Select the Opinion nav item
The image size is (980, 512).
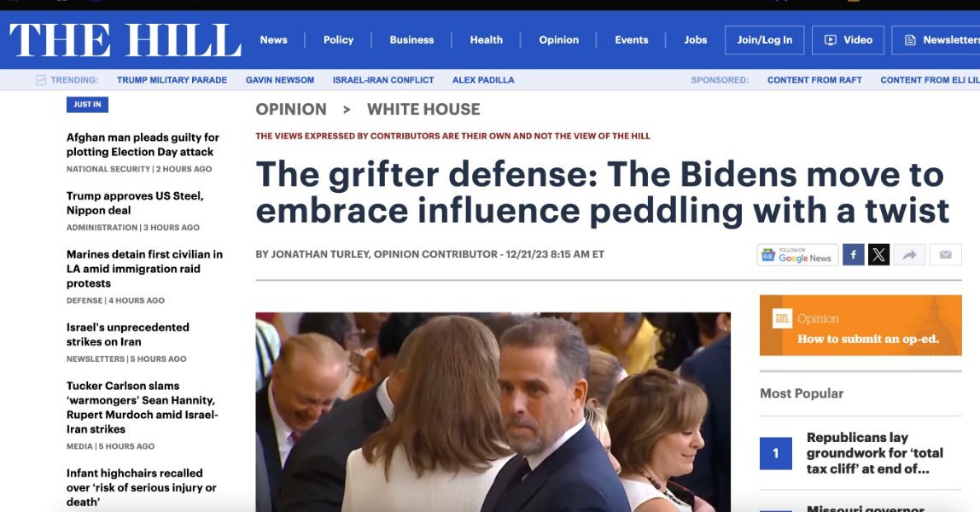(x=559, y=40)
